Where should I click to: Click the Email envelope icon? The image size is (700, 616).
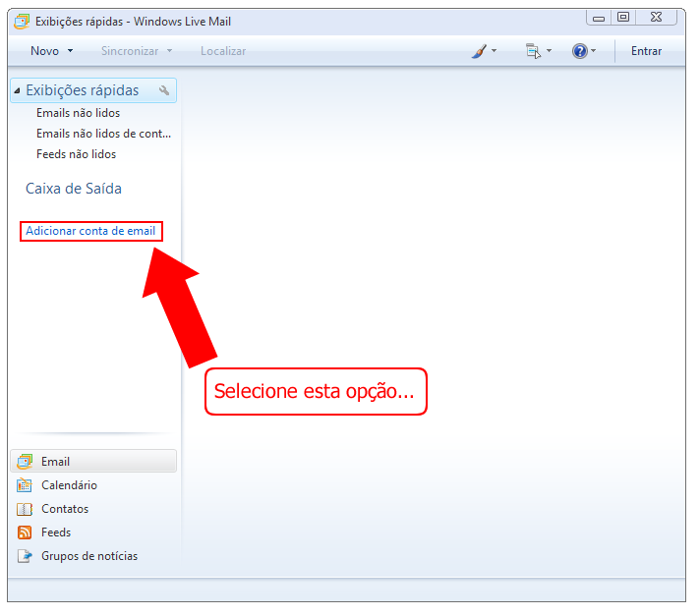coord(25,461)
